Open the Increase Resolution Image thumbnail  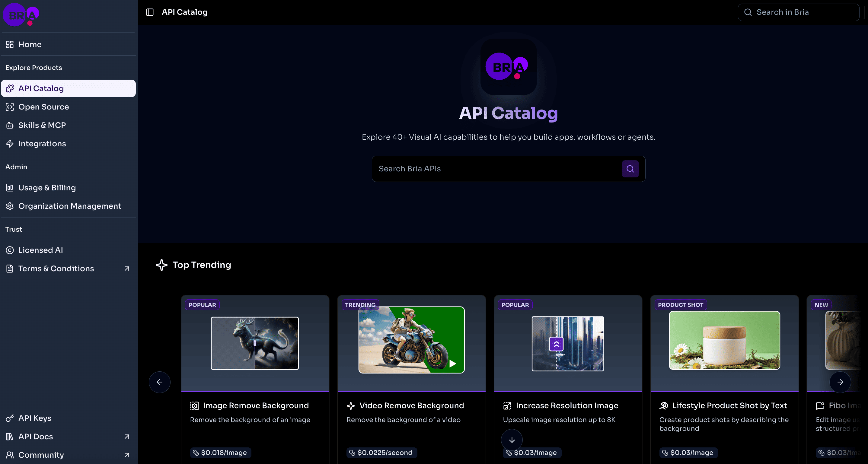(x=568, y=343)
